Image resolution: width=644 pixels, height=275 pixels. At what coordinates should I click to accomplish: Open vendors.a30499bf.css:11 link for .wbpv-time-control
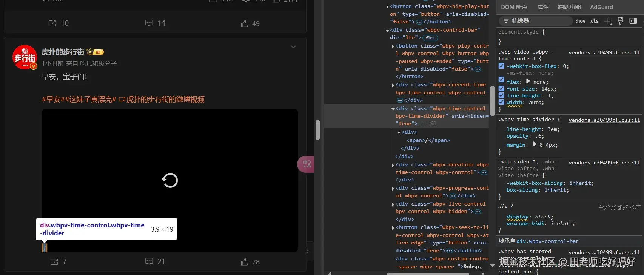point(604,52)
